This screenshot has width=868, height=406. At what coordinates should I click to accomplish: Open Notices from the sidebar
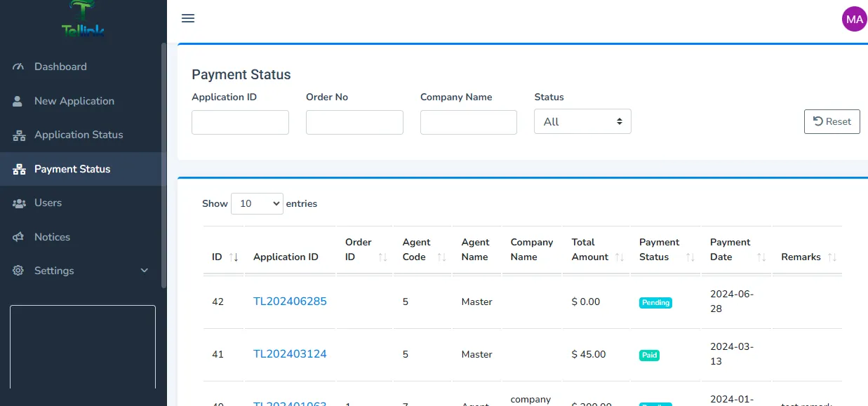click(52, 237)
